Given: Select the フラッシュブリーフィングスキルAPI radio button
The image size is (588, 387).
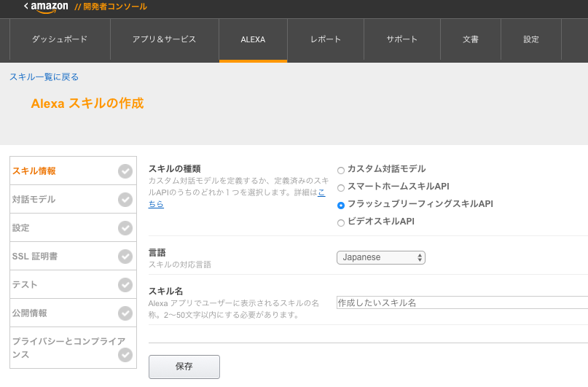Looking at the screenshot, I should tap(341, 206).
